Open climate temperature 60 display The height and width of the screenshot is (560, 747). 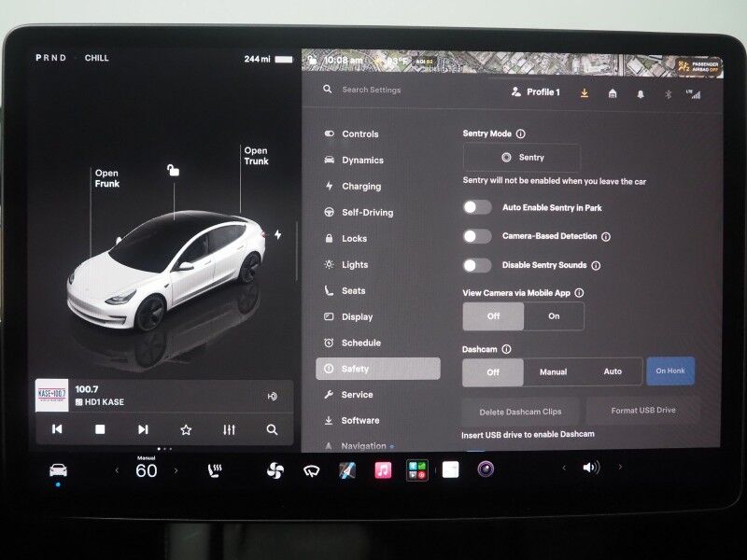pos(147,470)
